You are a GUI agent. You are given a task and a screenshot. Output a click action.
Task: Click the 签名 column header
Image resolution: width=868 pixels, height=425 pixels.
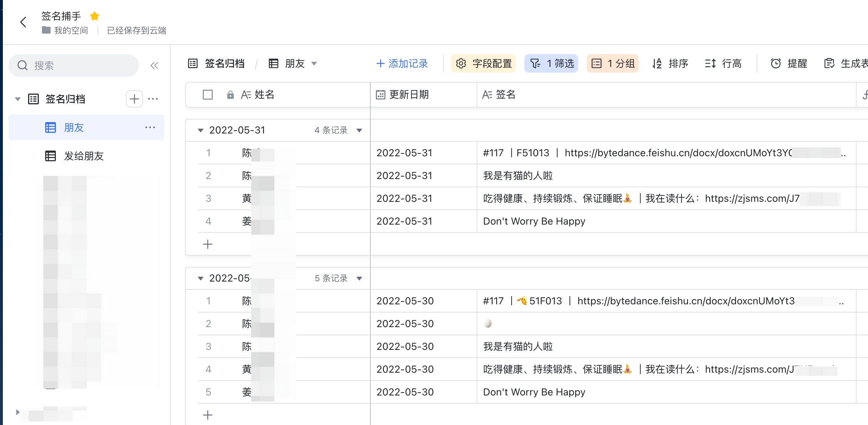666,95
